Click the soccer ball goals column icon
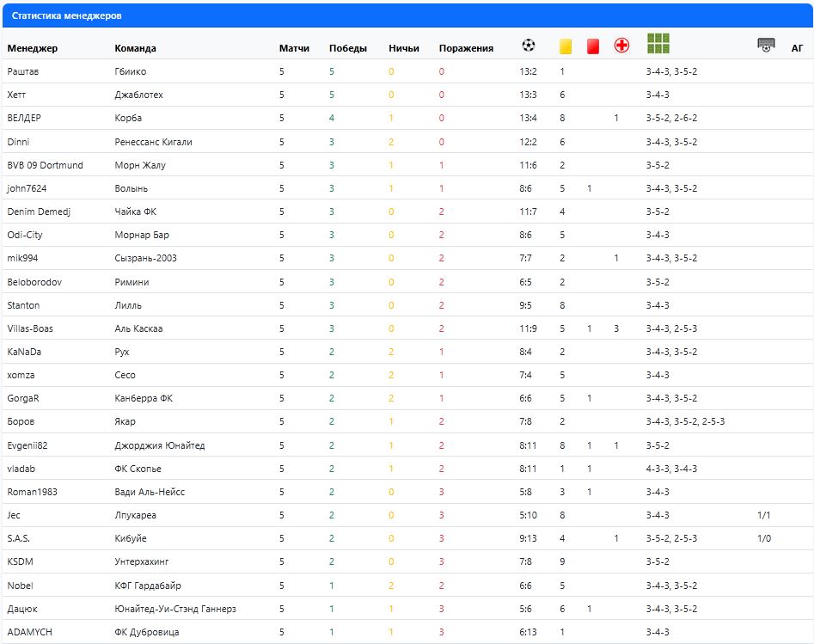Viewport: 814px width, 644px height. click(x=529, y=46)
